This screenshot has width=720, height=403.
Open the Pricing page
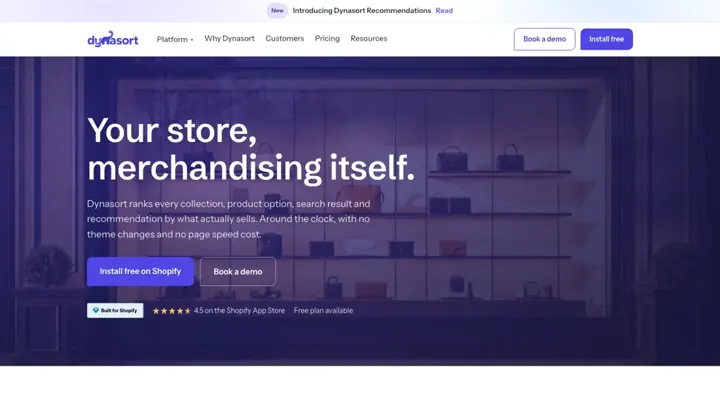coord(327,39)
